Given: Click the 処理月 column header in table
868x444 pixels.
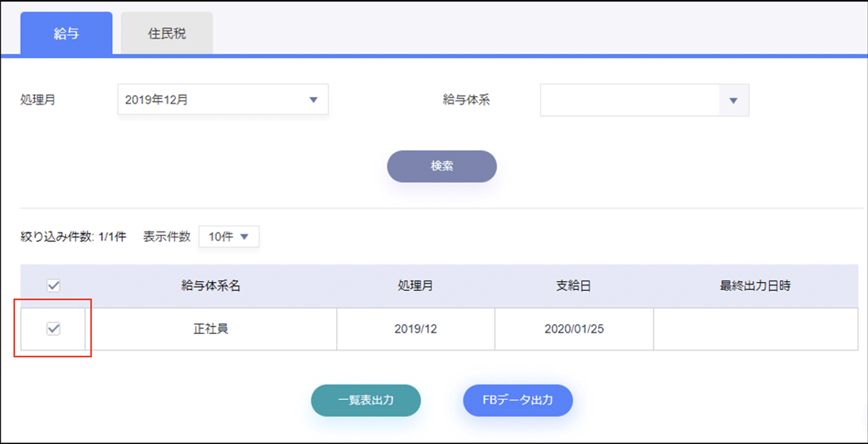Looking at the screenshot, I should coord(415,286).
